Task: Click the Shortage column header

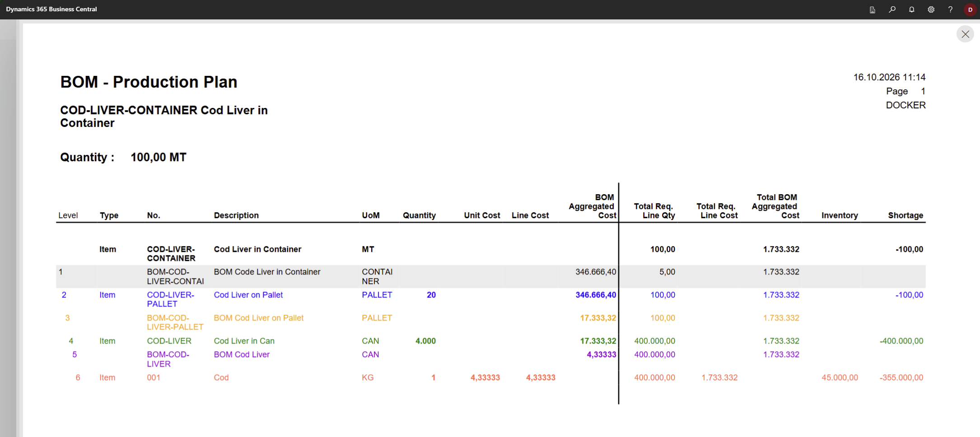Action: (905, 215)
